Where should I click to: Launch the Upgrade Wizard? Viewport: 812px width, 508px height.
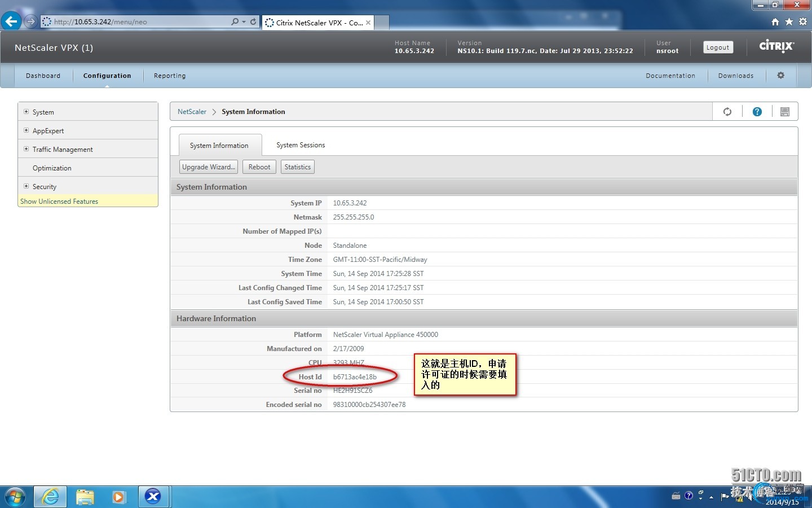click(x=209, y=167)
